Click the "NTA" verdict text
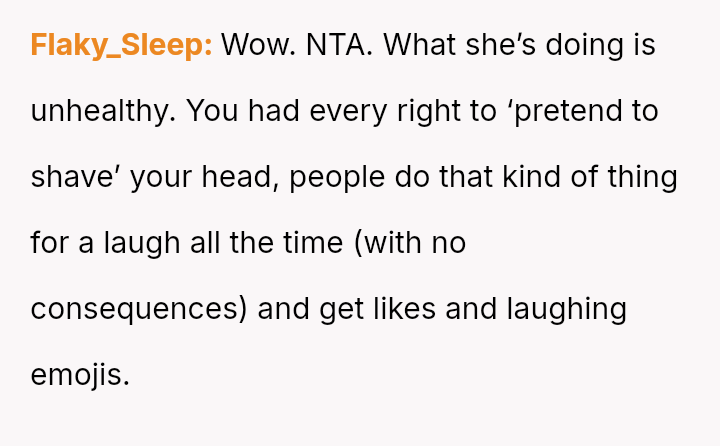The height and width of the screenshot is (446, 720). point(346,46)
